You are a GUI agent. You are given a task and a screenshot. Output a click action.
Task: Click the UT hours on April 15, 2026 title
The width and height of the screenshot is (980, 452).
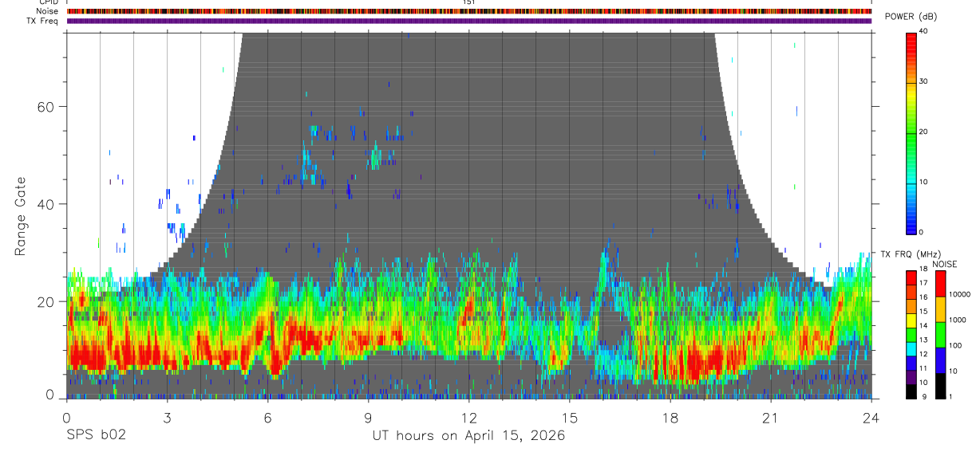point(468,436)
